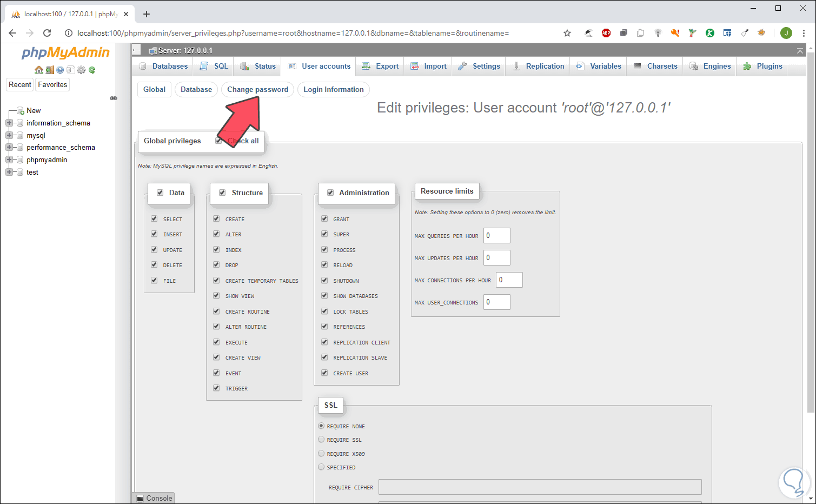Click the New database tree item
816x504 pixels.
[34, 110]
